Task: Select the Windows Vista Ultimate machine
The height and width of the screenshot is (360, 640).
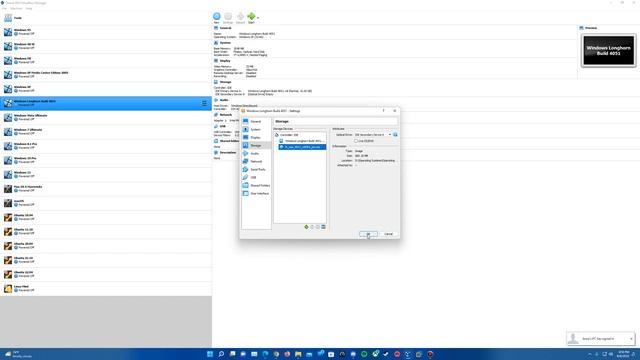Action: [106, 118]
